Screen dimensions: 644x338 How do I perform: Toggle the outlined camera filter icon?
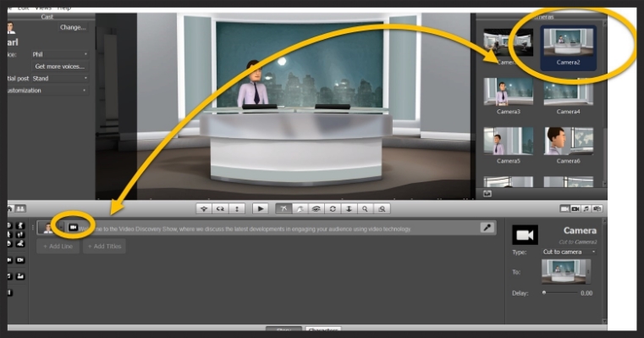575,209
